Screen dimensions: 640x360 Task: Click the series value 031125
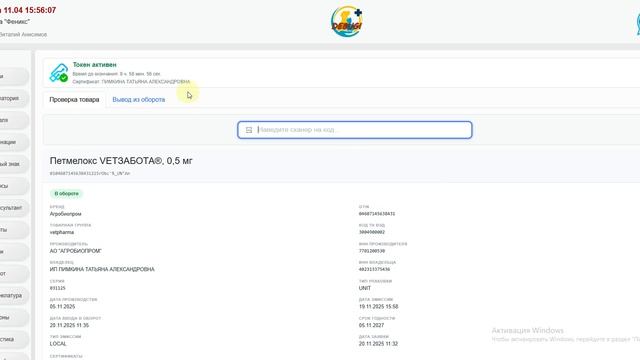[x=58, y=288]
